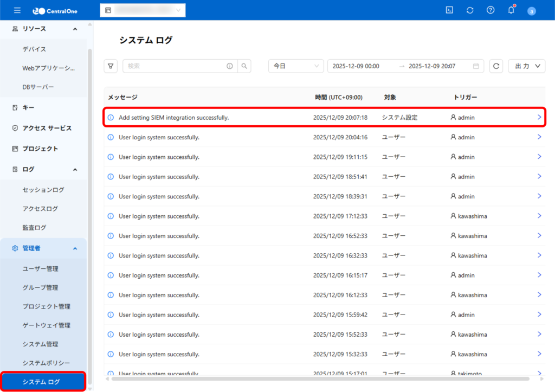The width and height of the screenshot is (555, 392).
Task: Collapse the リソース section
Action: pos(75,29)
